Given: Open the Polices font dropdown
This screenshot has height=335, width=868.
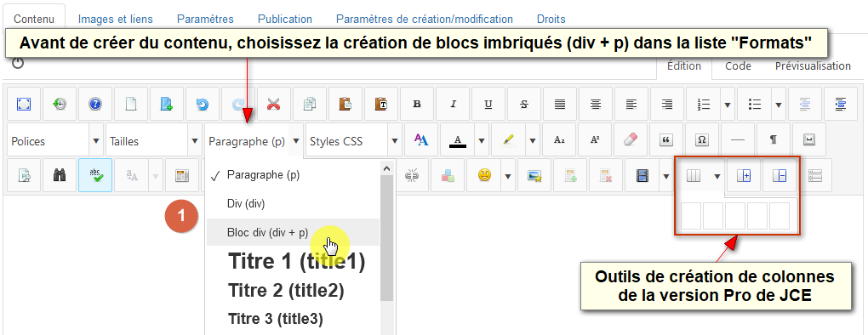Looking at the screenshot, I should click(x=56, y=141).
